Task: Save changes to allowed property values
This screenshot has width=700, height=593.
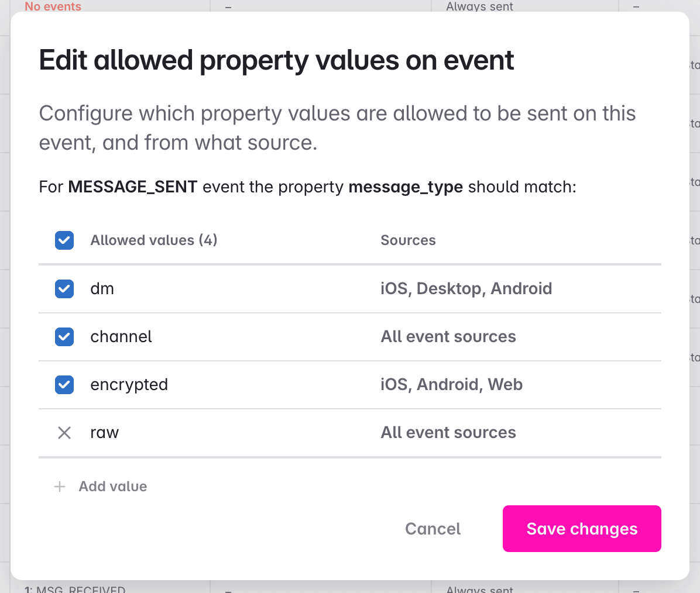Action: point(581,529)
